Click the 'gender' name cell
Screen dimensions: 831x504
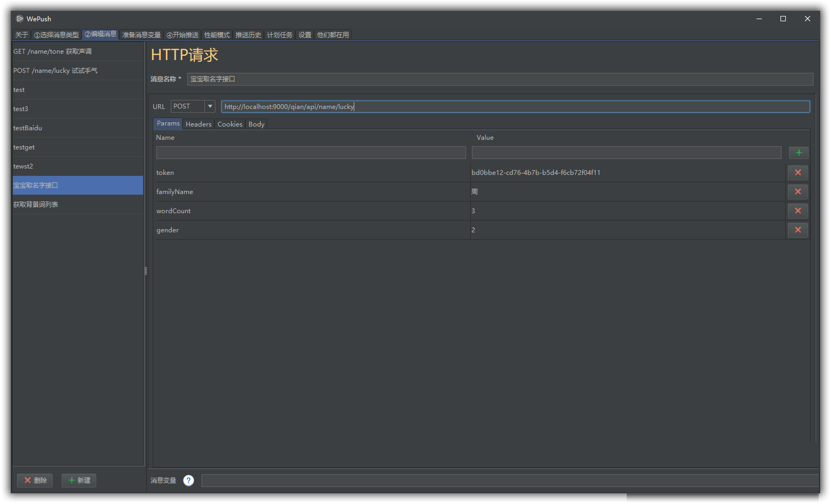point(312,230)
